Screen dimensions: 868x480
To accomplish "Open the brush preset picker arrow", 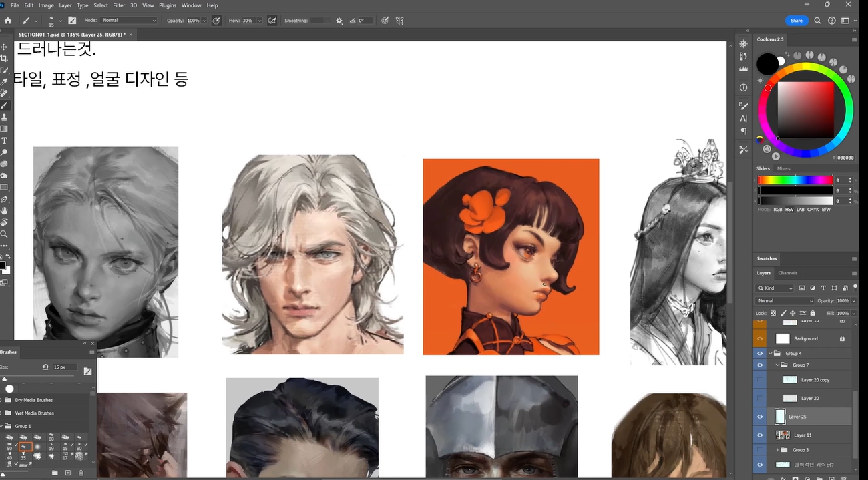I will tap(61, 21).
